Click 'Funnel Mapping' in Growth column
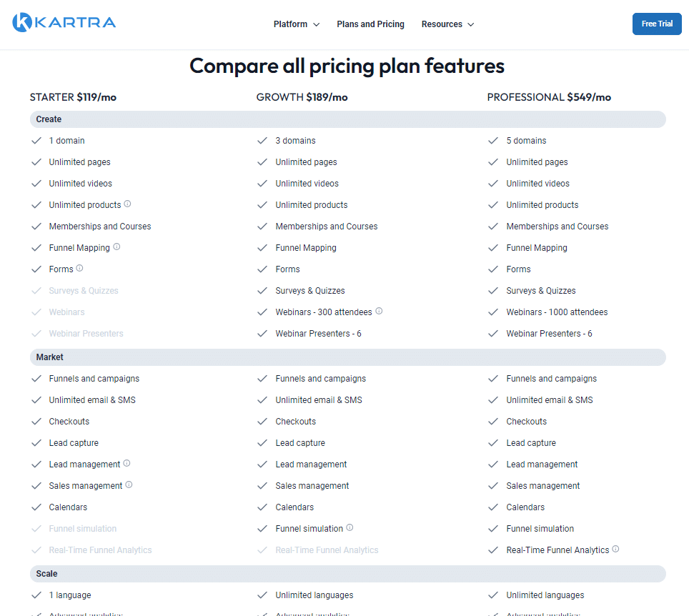 [x=306, y=248]
